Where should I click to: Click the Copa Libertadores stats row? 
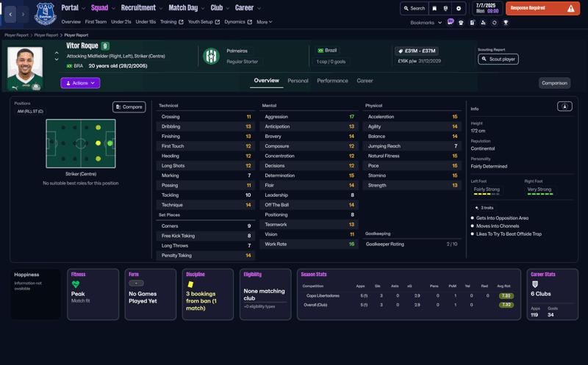pos(408,296)
